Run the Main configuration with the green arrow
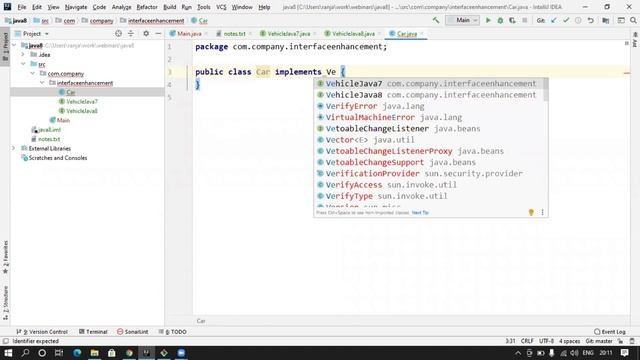The height and width of the screenshot is (360, 640). (x=488, y=20)
